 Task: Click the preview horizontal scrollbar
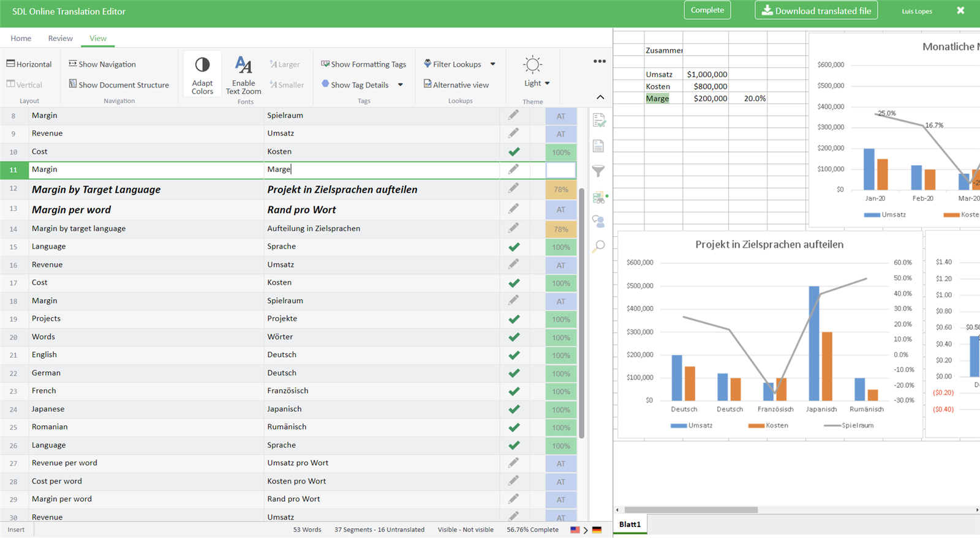pyautogui.click(x=691, y=510)
